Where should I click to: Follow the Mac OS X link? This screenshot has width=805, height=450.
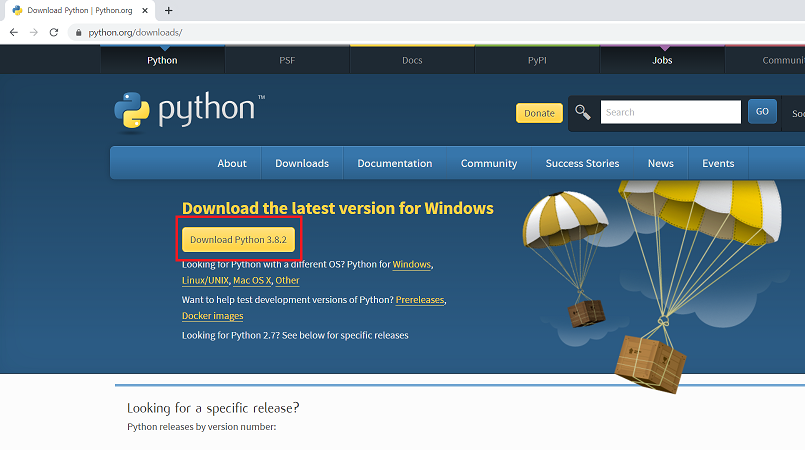pos(252,280)
